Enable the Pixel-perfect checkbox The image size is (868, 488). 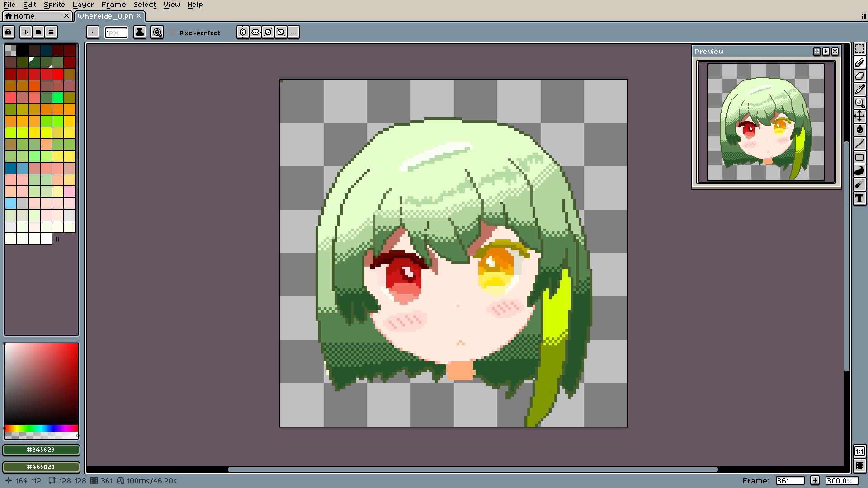tap(172, 33)
